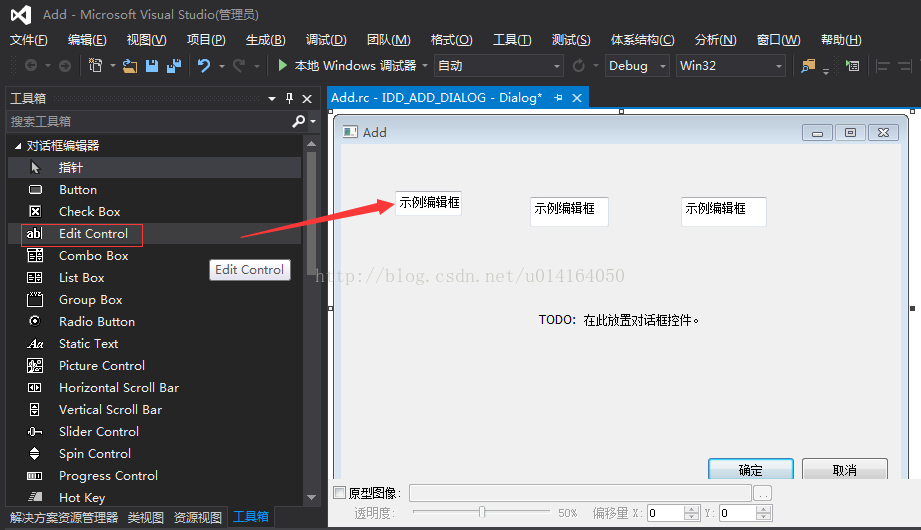This screenshot has width=921, height=530.
Task: Select the Pointer (指针) tool in toolbox
Action: point(154,167)
